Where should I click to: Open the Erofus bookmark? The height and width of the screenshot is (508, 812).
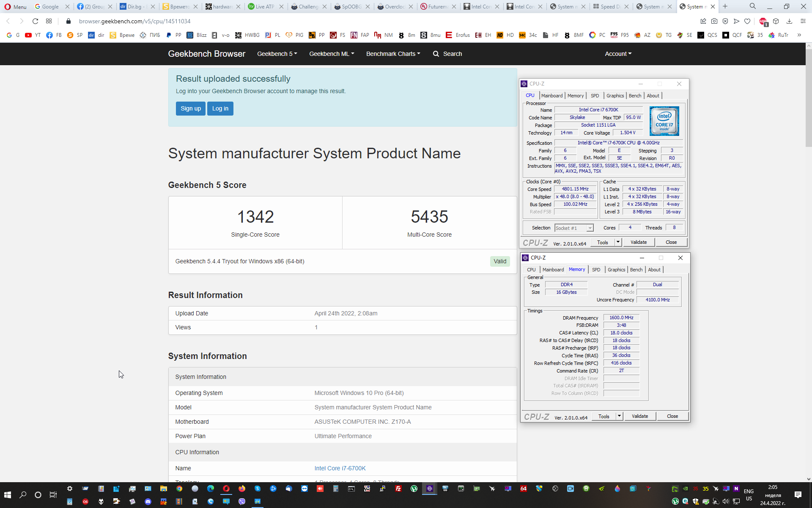point(458,35)
